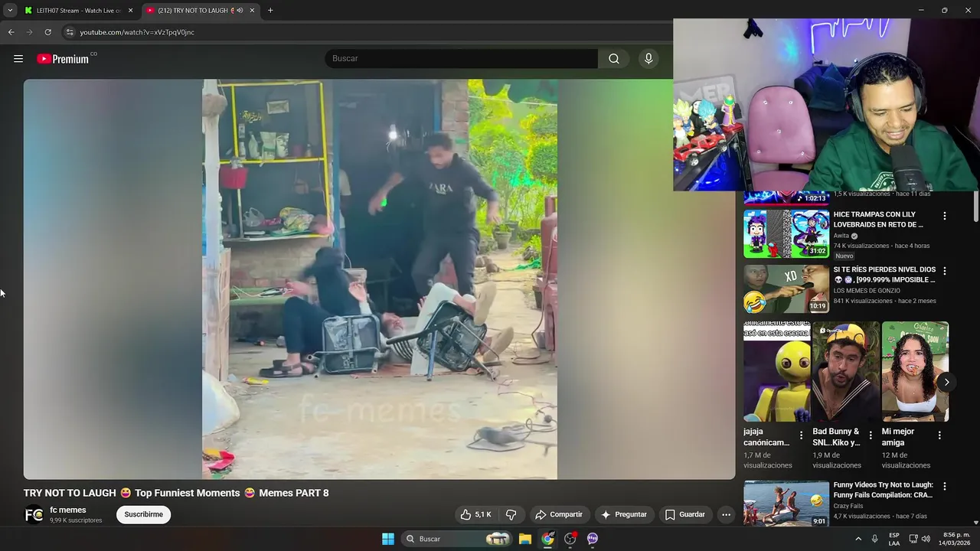Screen dimensions: 980x551
Task: Click the recommendations sidebar scrollbar
Action: pos(975,207)
